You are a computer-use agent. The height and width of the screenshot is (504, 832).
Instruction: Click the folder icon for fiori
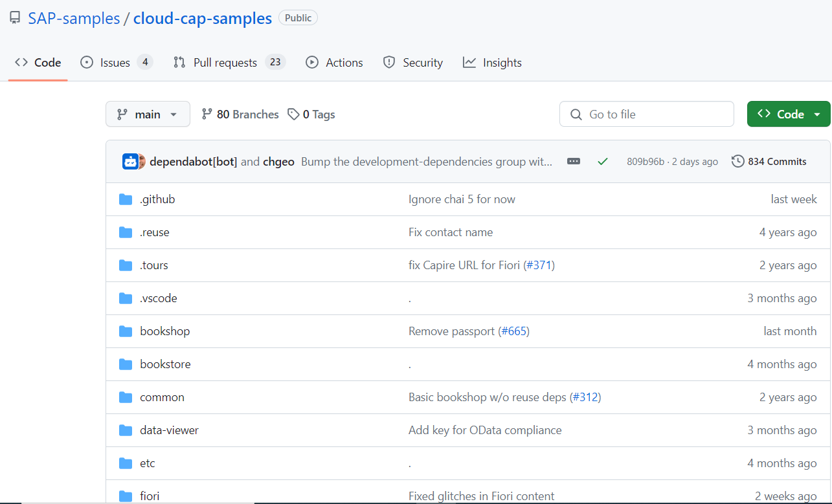(126, 496)
